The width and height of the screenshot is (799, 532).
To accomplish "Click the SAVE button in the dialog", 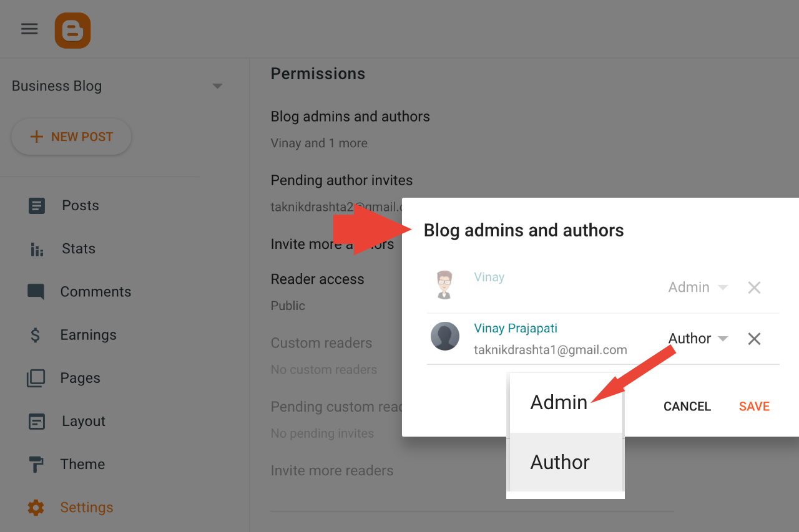I will 754,407.
